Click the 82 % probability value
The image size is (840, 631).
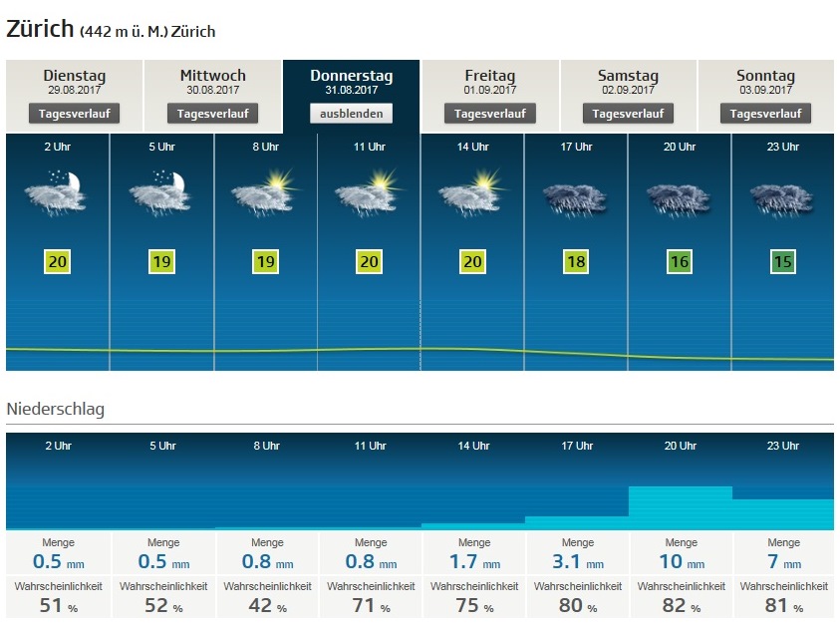pyautogui.click(x=682, y=606)
